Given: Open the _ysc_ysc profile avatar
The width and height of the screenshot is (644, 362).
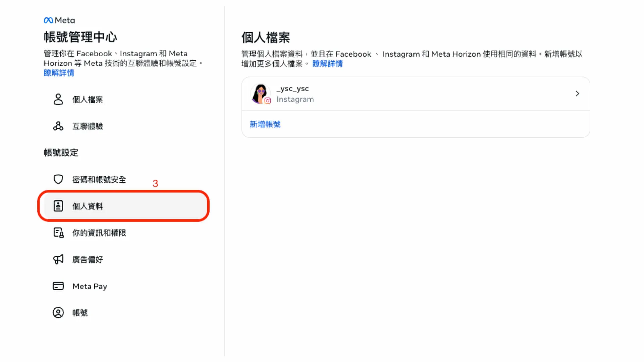Looking at the screenshot, I should pyautogui.click(x=260, y=94).
